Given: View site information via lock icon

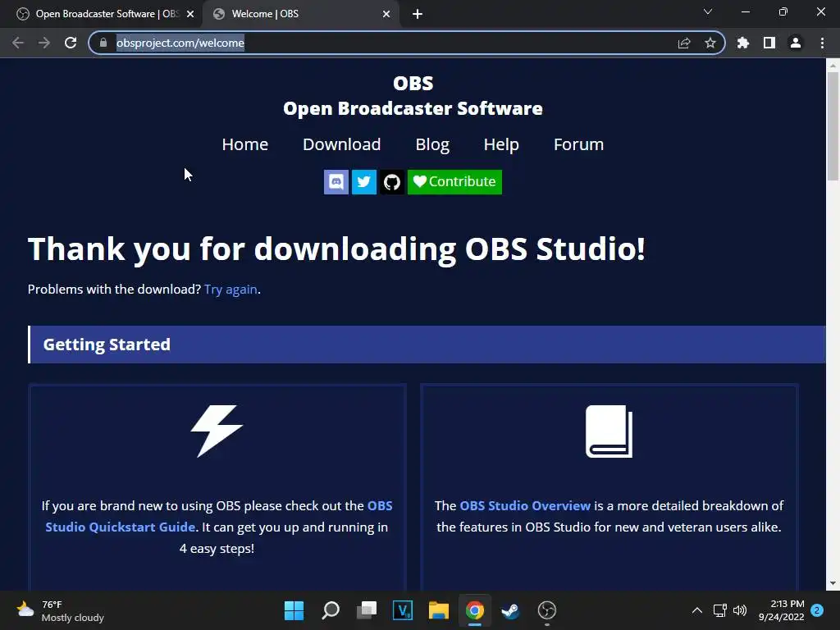Looking at the screenshot, I should coord(103,43).
